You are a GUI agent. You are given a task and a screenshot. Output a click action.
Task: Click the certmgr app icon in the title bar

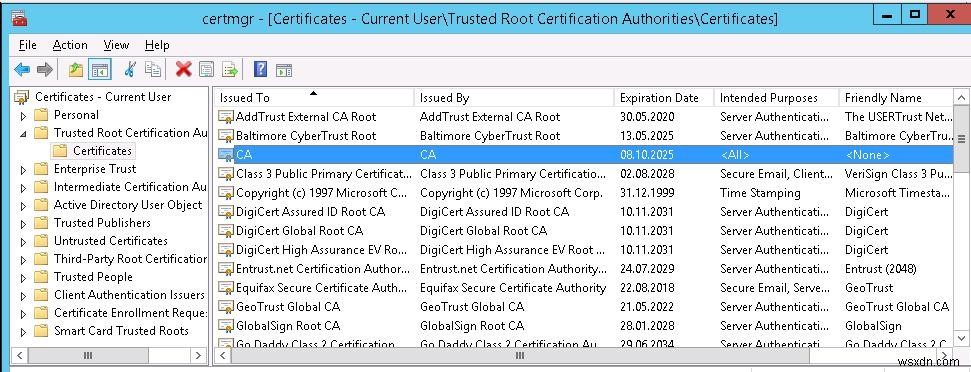(20, 18)
